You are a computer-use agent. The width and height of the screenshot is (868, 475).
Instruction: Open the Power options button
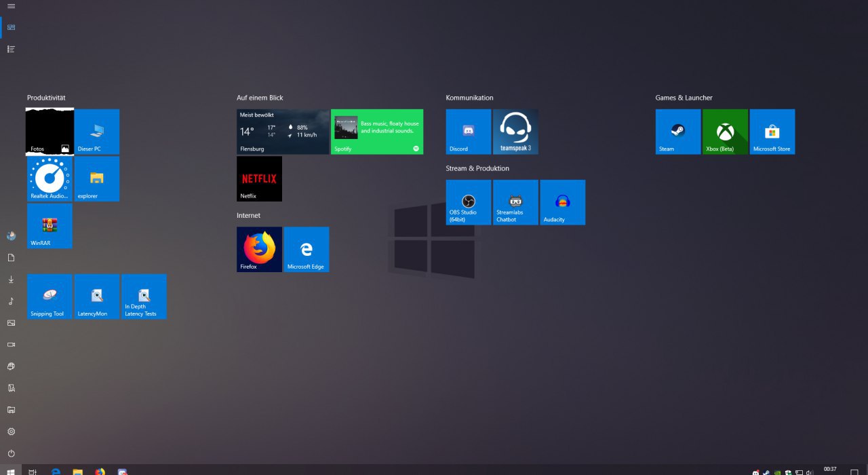(x=11, y=453)
